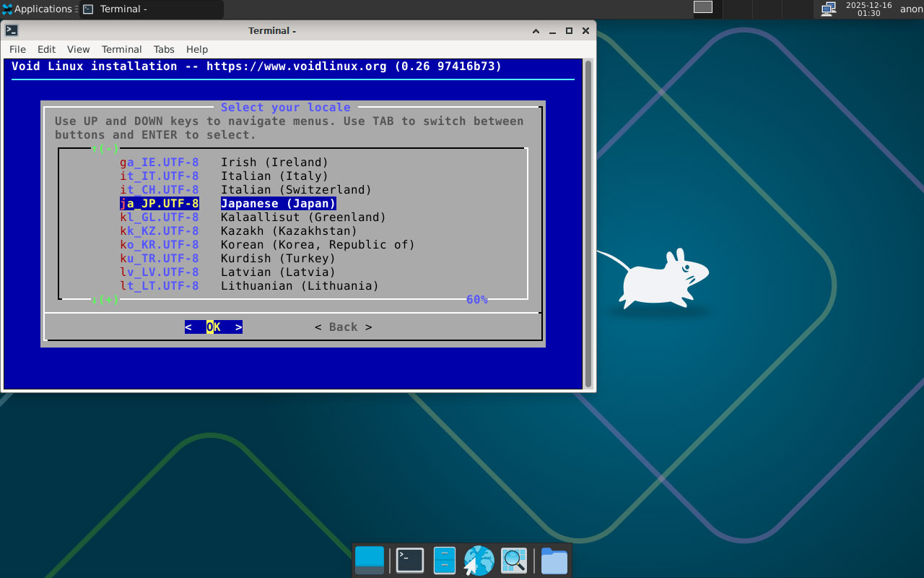Click the panel clock showing 2025-12-16
The image size is (924, 578).
868,9
